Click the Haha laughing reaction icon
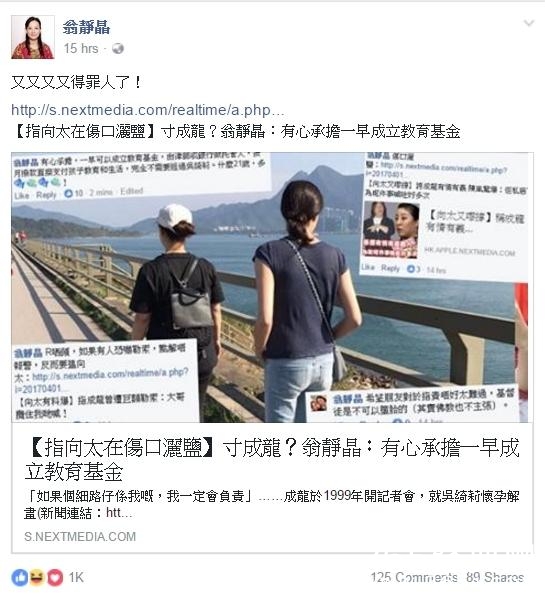The width and height of the screenshot is (545, 597). pos(37,578)
